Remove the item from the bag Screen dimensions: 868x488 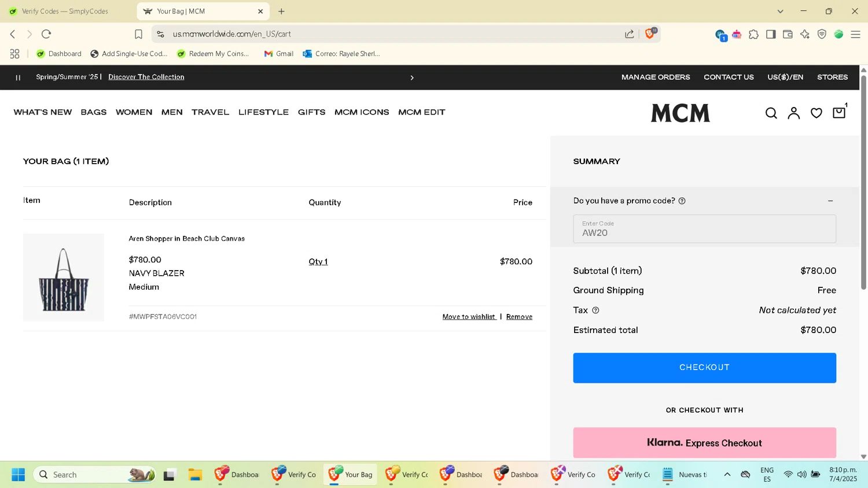point(519,317)
